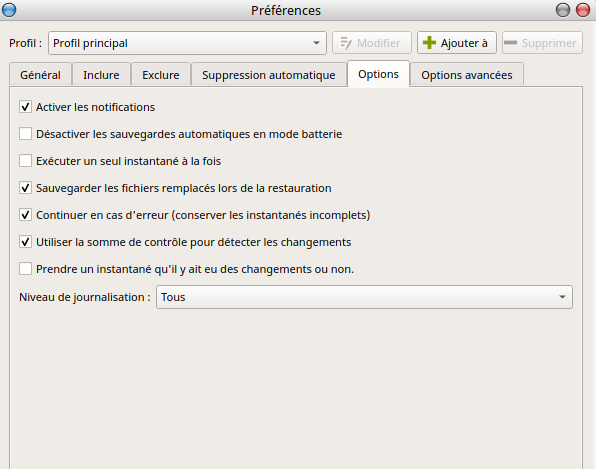Switch to the Général tab
Viewport: 596px width, 469px height.
point(40,75)
